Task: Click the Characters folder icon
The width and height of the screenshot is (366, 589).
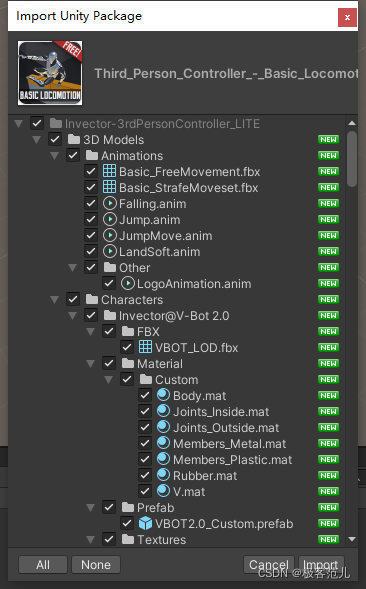Action: pyautogui.click(x=92, y=299)
